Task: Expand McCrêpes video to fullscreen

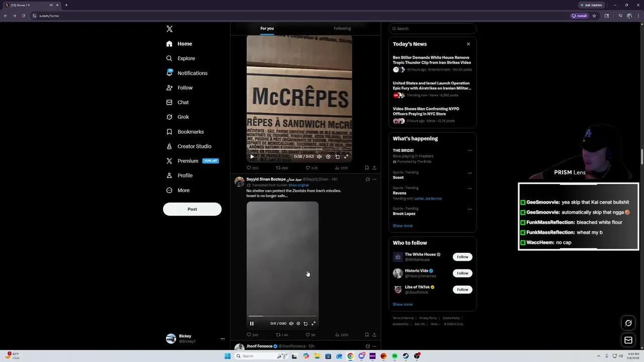Action: [346, 156]
